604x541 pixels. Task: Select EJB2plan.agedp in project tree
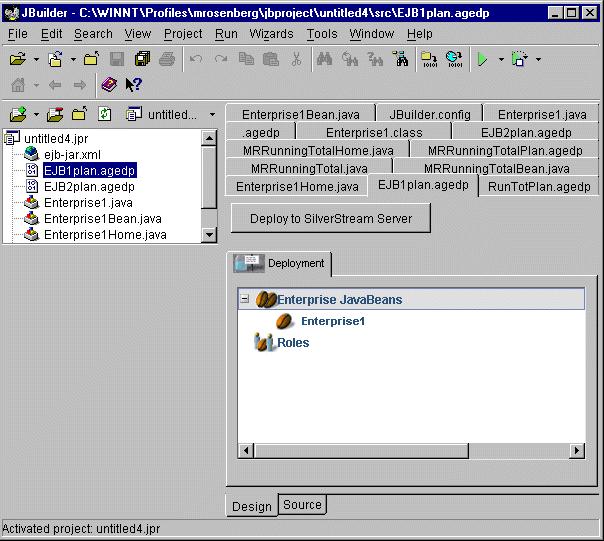[89, 187]
